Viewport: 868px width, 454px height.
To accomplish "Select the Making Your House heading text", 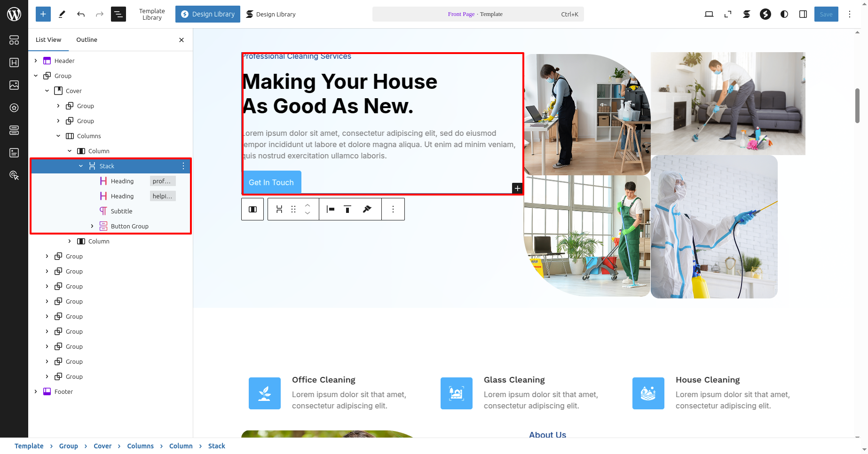I will tap(339, 94).
